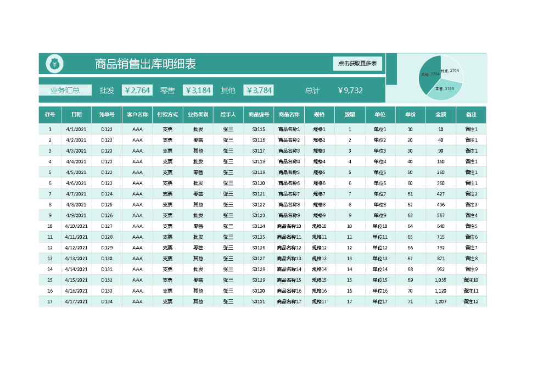Select product code S0131

[x=259, y=302]
